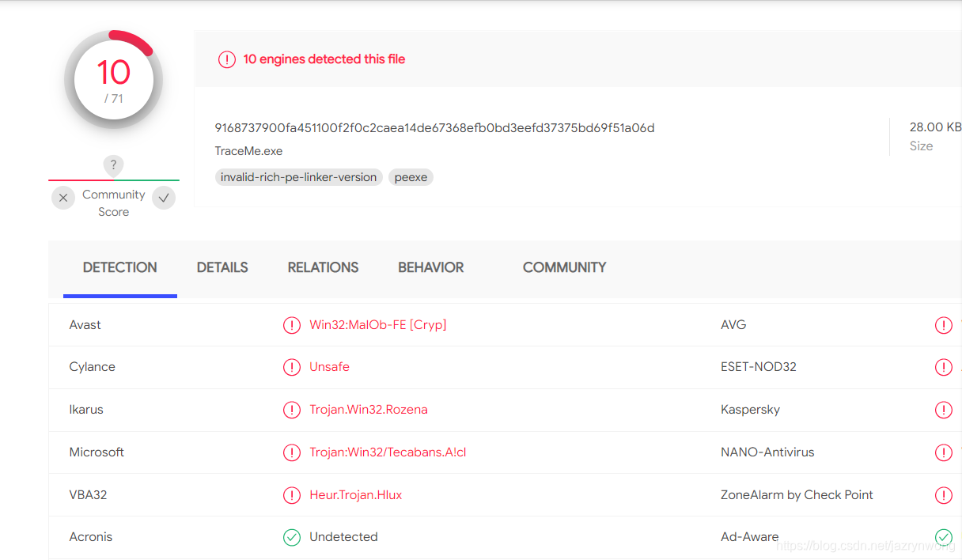Click the Ikarus detection warning icon

point(292,410)
